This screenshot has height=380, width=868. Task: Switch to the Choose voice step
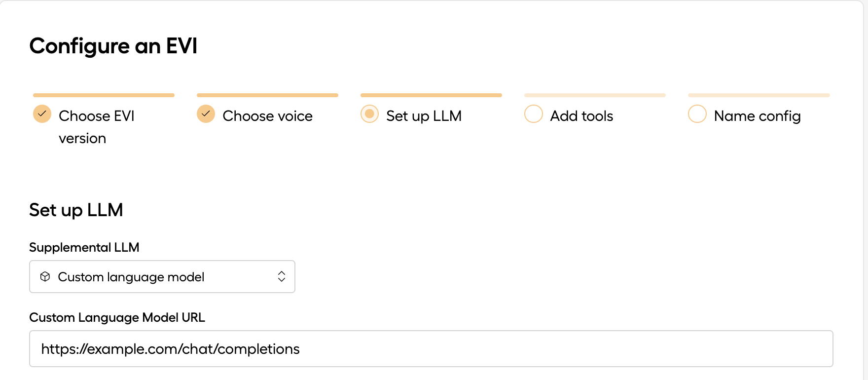click(267, 115)
